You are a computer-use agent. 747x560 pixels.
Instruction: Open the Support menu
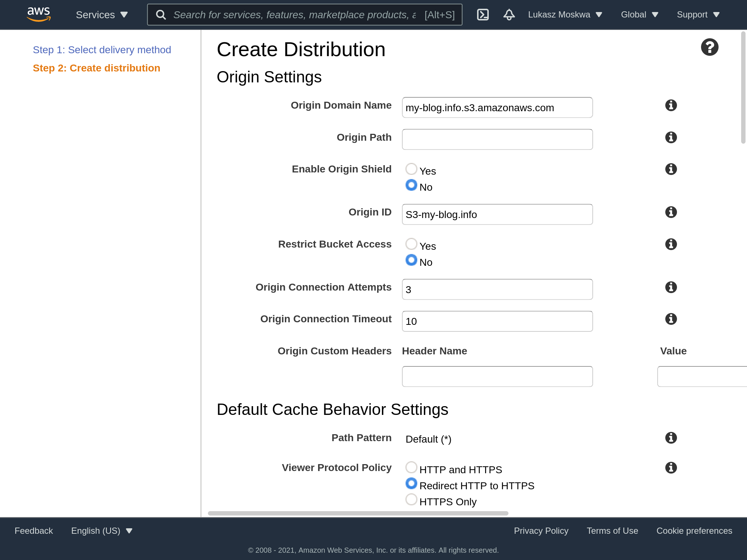pyautogui.click(x=698, y=15)
